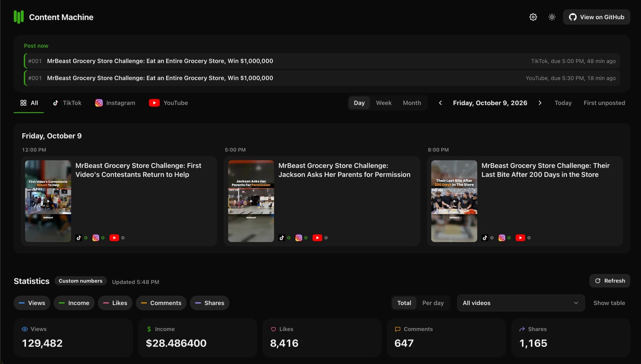Open the YouTube due 5:30 PM post row
Image resolution: width=641 pixels, height=364 pixels.
coord(322,78)
